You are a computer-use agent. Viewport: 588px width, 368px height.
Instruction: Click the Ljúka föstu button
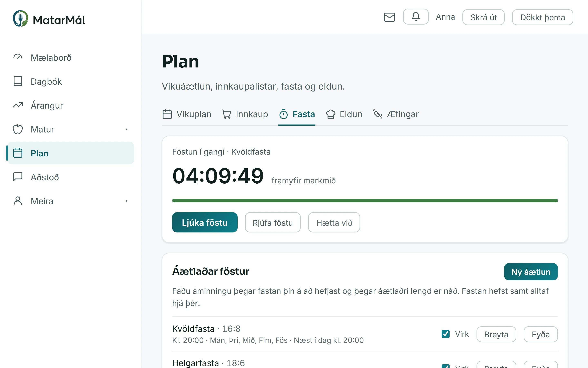(x=205, y=222)
